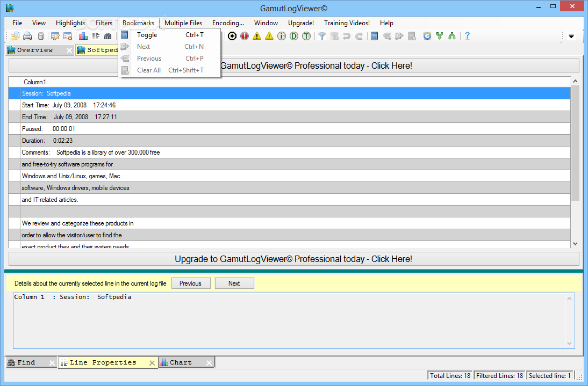Click the log list scroll-down arrow

click(575, 244)
